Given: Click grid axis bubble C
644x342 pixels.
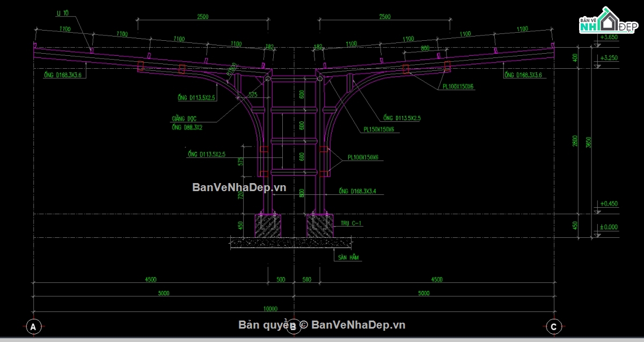Looking at the screenshot, I should pyautogui.click(x=554, y=326).
